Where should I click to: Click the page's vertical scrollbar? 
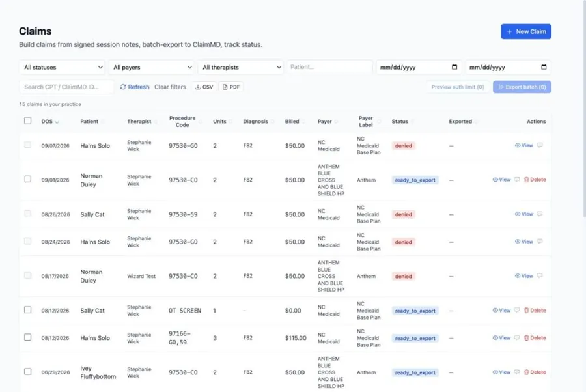point(584,108)
